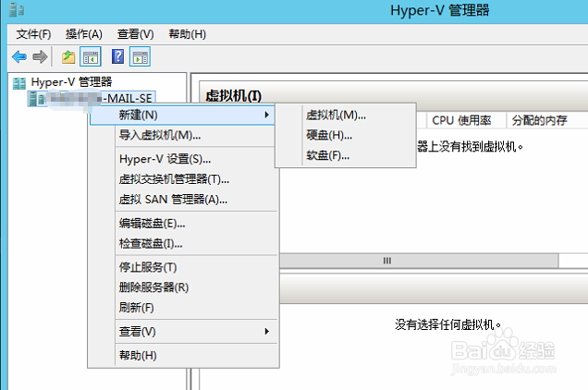
Task: Expand the 新建(N) submenu arrow
Action: point(266,115)
